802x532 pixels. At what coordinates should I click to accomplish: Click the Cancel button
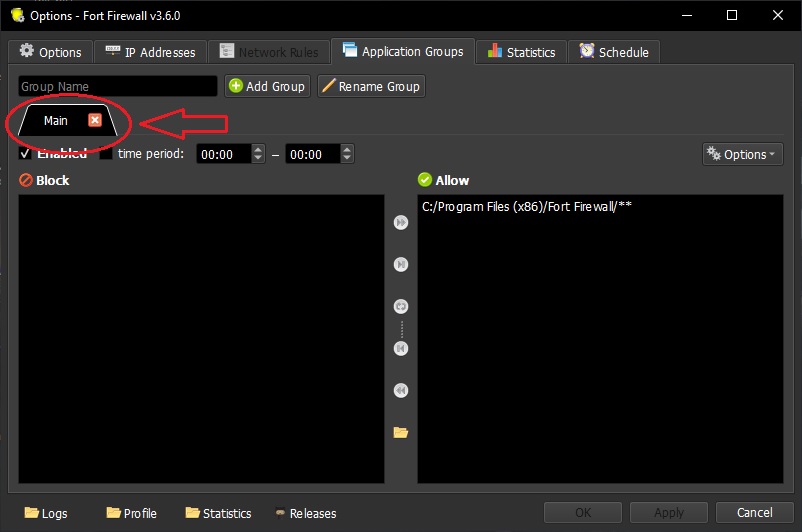(x=754, y=512)
